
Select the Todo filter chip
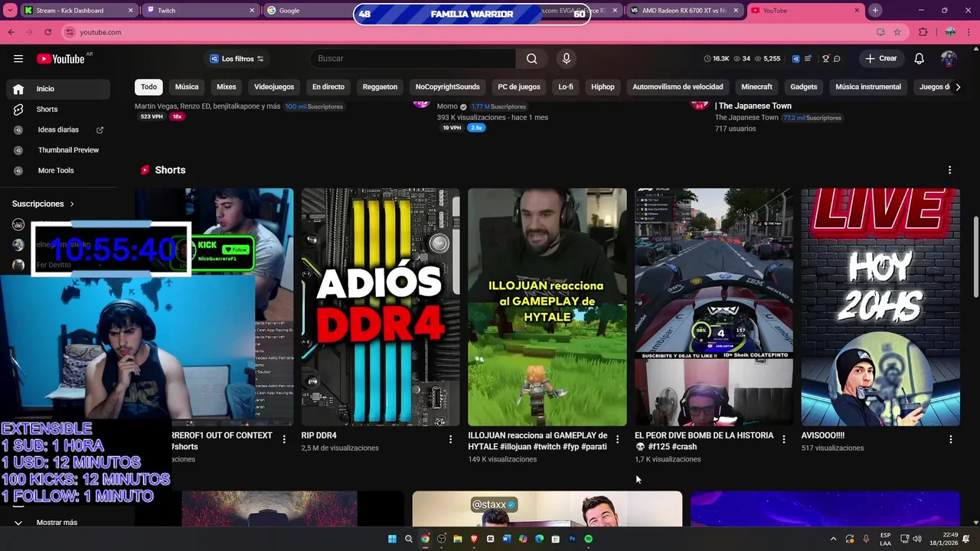(x=149, y=87)
